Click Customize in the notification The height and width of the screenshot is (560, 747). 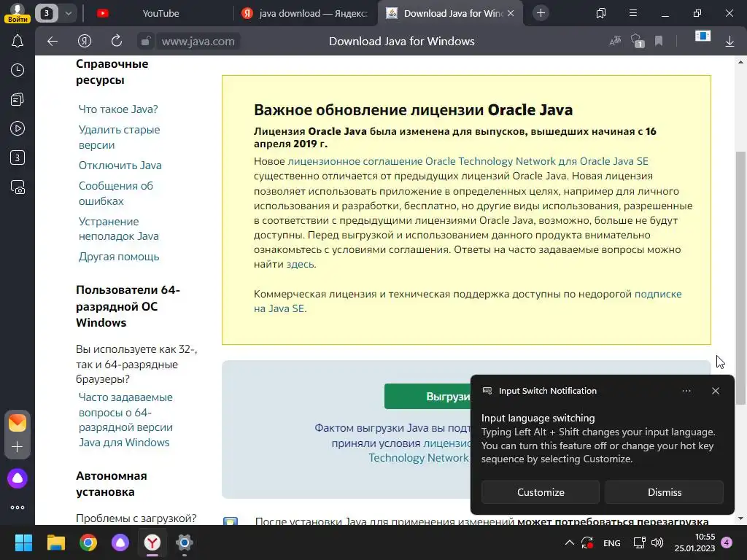click(541, 492)
